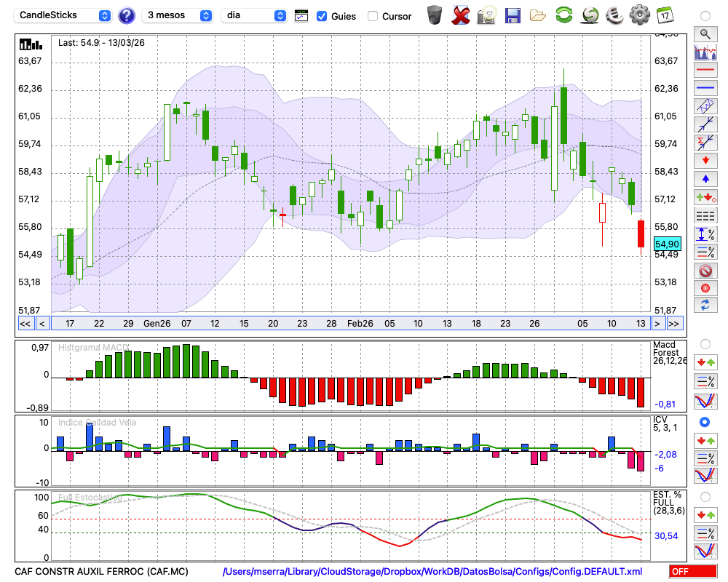
Task: Select the radio button beside the Macd Forest panel
Action: coord(705,343)
